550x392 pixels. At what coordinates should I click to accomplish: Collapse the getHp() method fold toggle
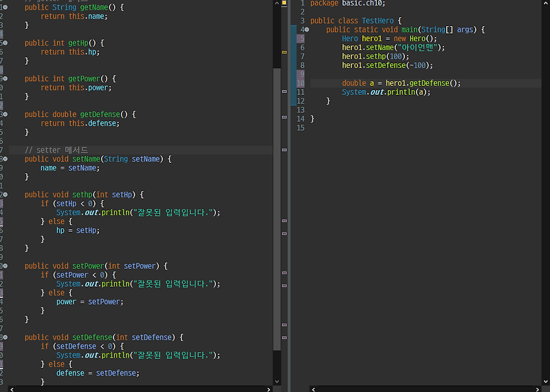5,43
